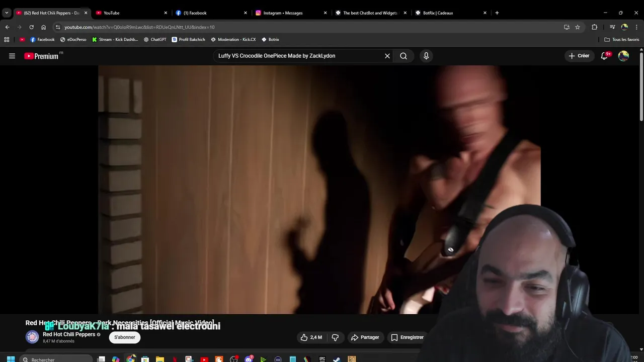Viewport: 644px width, 362px height.
Task: Open YouTube notifications bell
Action: [x=604, y=56]
